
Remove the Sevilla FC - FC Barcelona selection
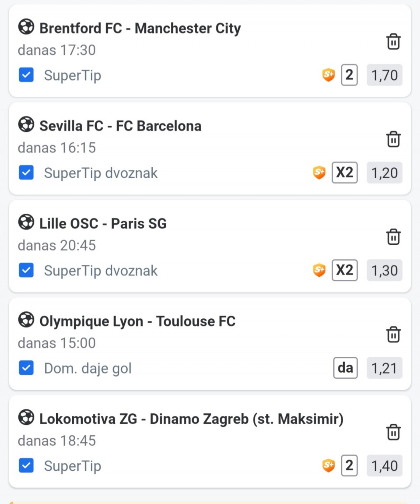coord(393,139)
